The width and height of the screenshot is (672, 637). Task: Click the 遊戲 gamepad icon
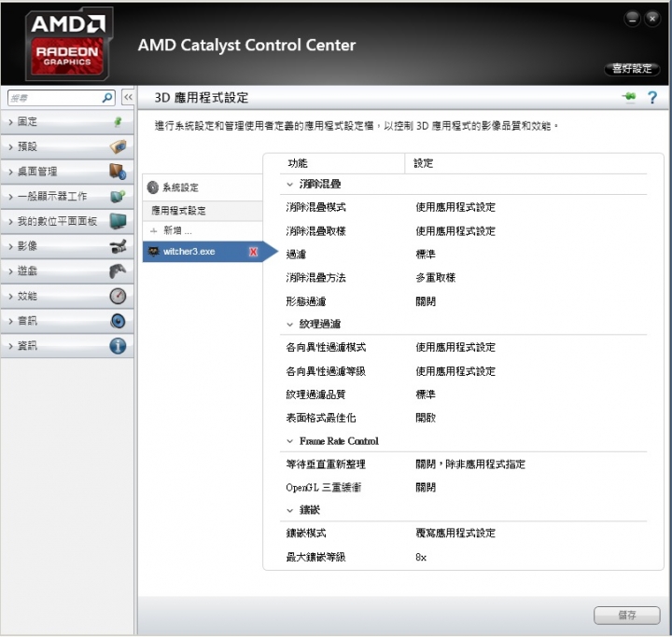(x=118, y=270)
